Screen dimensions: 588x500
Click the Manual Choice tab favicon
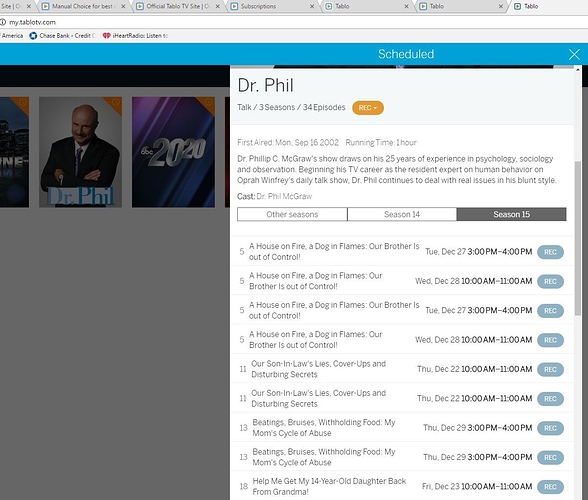45,6
